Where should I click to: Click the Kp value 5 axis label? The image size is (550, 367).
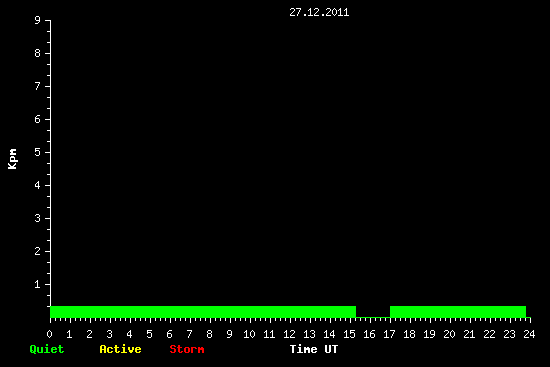coord(38,152)
